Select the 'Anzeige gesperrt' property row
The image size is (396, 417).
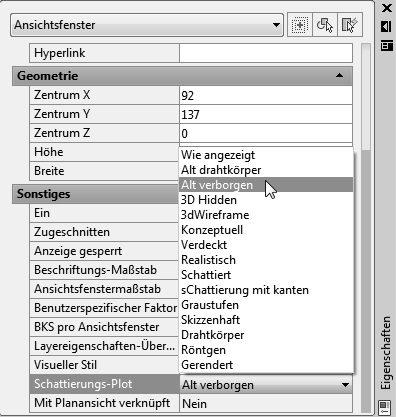(104, 251)
